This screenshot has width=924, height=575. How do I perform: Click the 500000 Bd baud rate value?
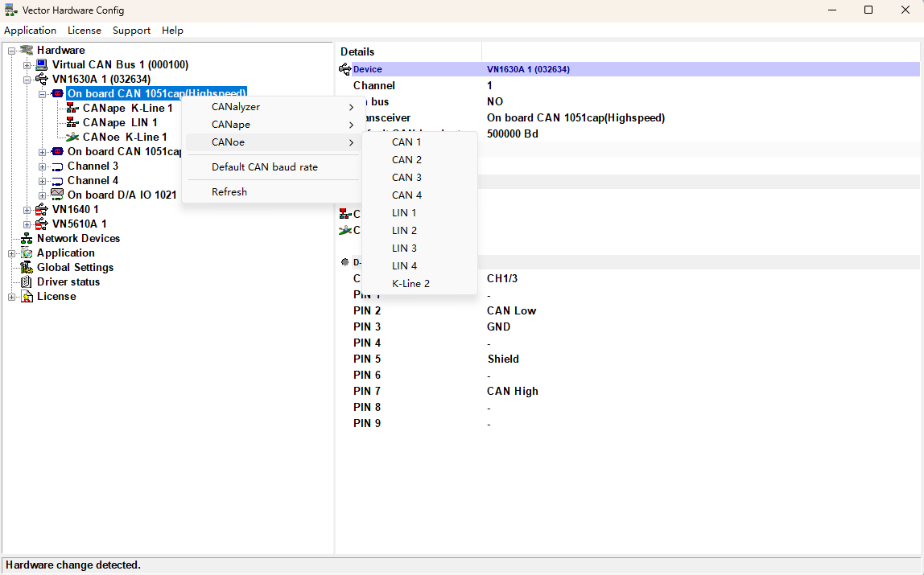point(513,134)
